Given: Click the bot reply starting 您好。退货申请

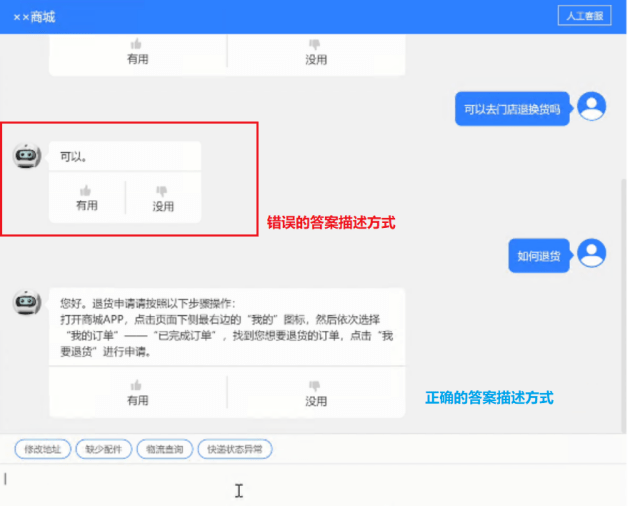Looking at the screenshot, I should [x=227, y=327].
